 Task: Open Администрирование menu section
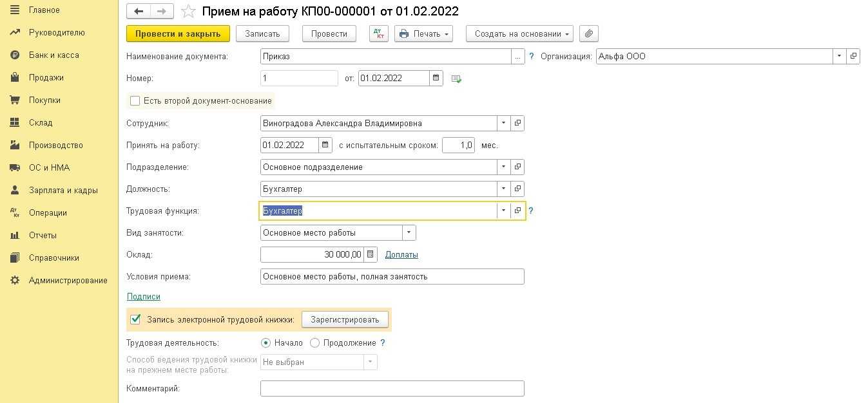point(68,281)
